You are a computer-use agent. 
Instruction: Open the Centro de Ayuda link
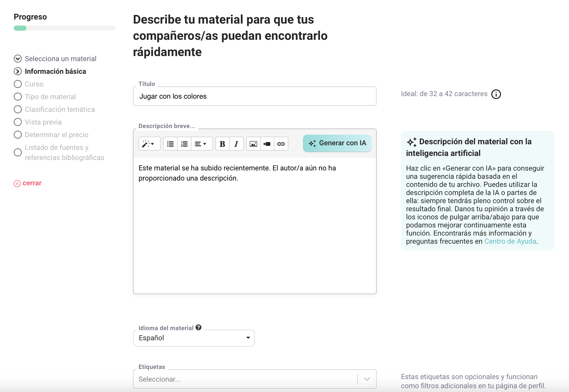tap(510, 241)
